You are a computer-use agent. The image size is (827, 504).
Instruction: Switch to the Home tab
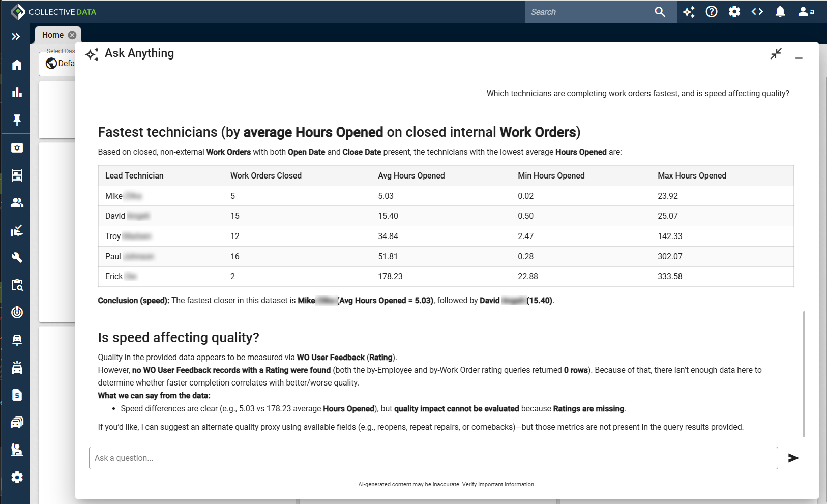[53, 35]
